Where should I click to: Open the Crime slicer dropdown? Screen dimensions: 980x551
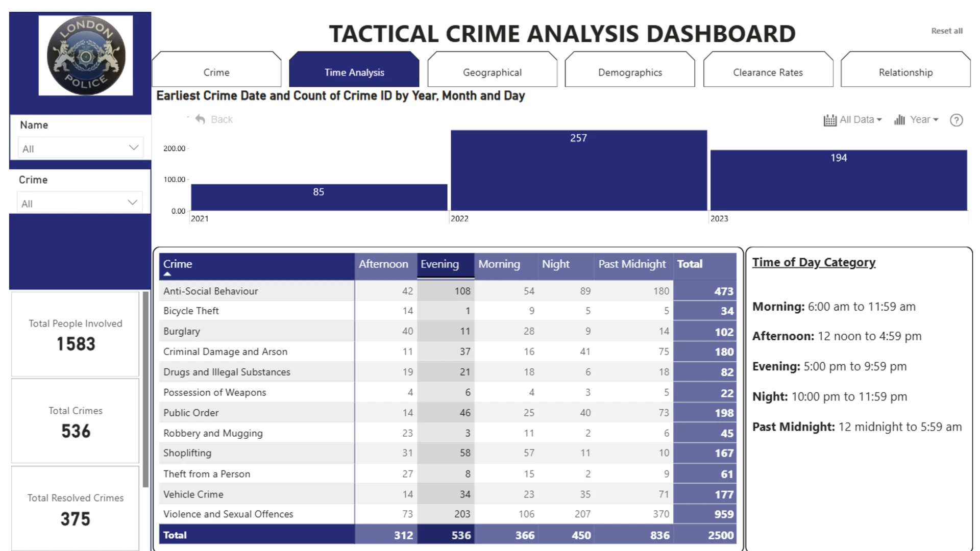[80, 203]
